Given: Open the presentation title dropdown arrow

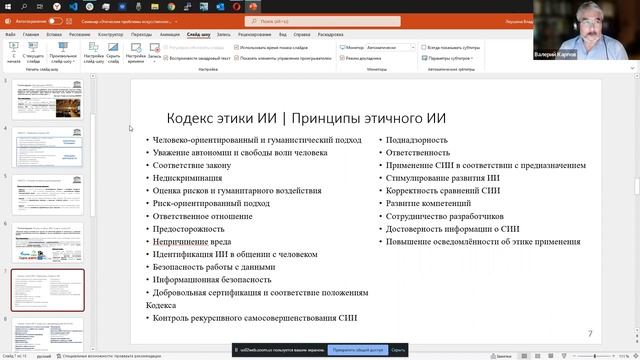Looking at the screenshot, I should click(176, 21).
